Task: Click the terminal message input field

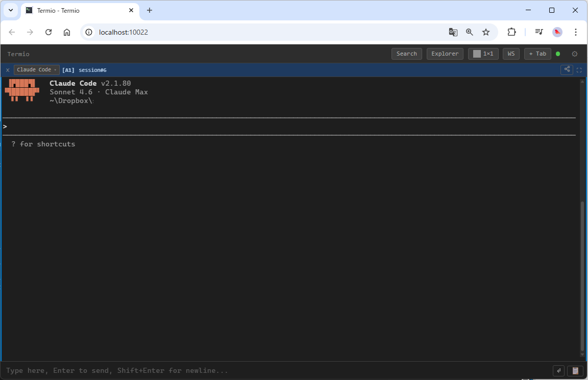Action: pyautogui.click(x=204, y=370)
